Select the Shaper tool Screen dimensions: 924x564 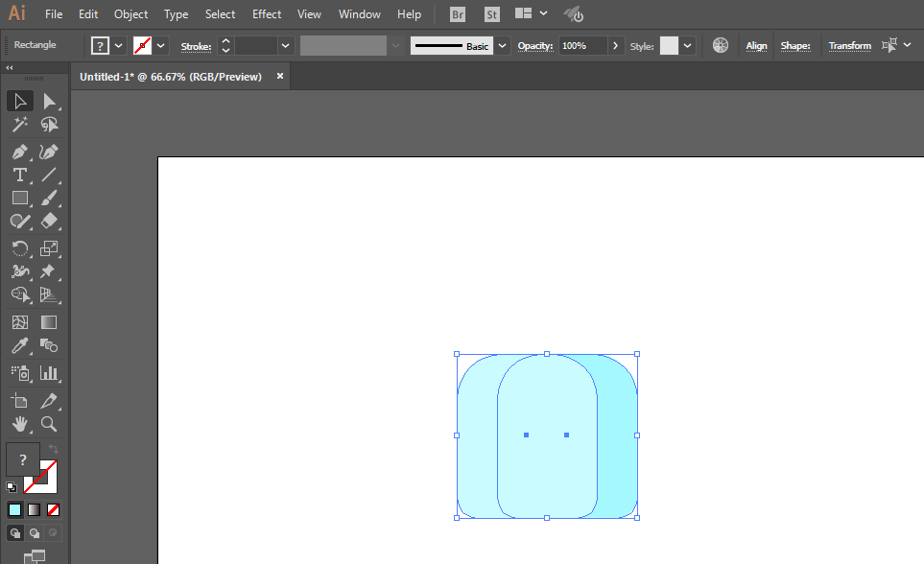19,222
